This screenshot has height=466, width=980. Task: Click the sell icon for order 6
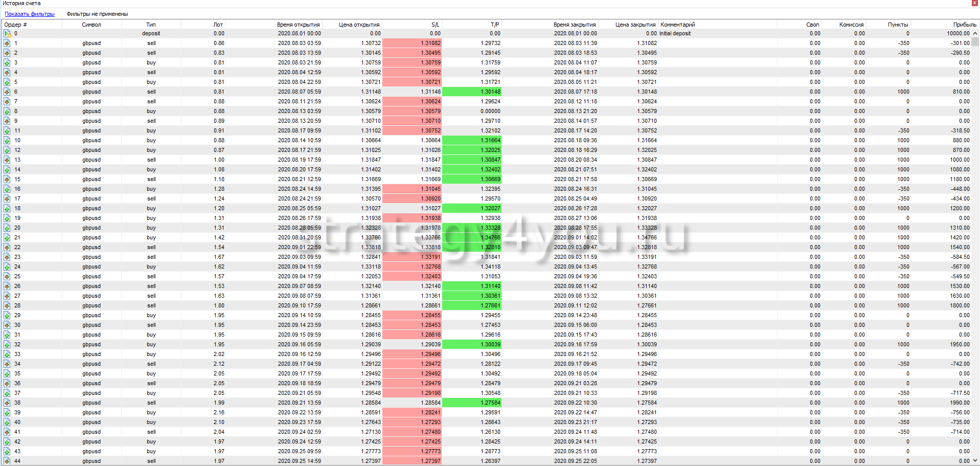pos(7,92)
